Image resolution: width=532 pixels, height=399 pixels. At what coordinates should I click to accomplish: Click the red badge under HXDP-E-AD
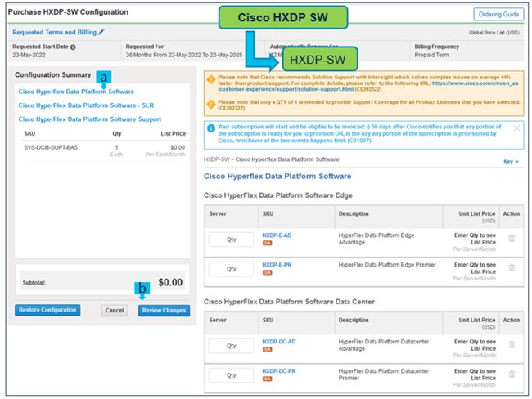click(x=268, y=243)
